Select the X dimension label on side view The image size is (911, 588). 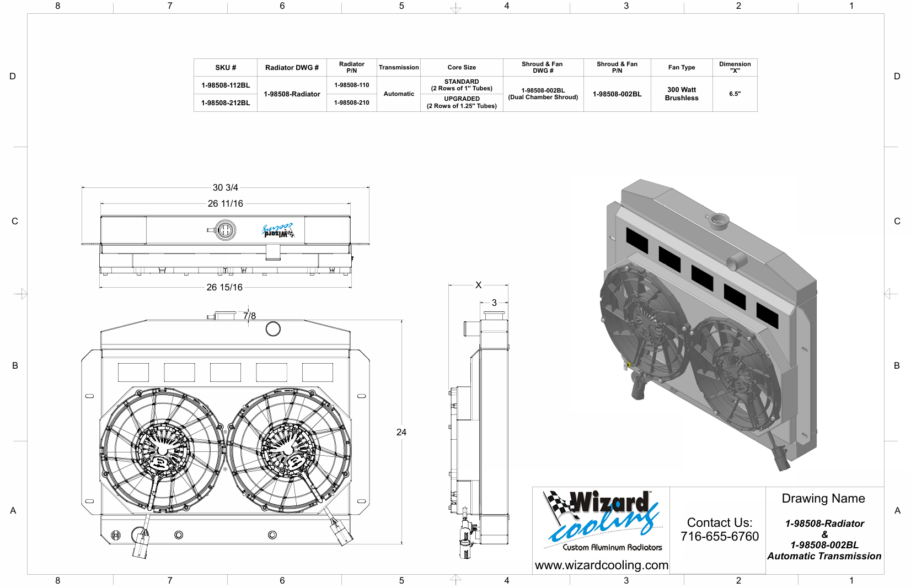[x=478, y=285]
